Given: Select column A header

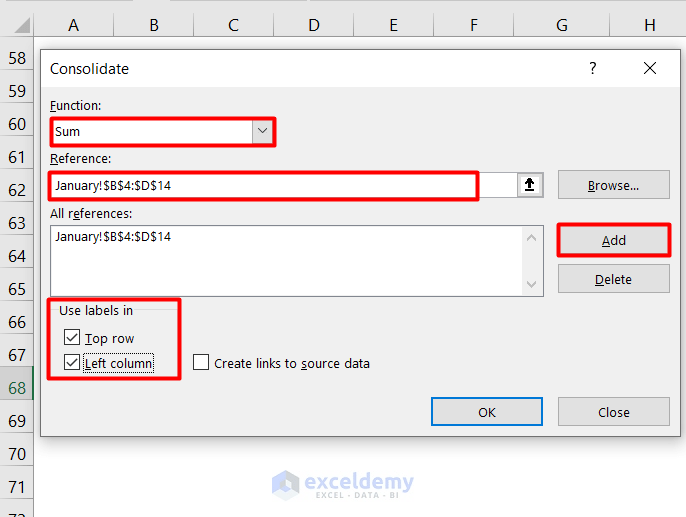Looking at the screenshot, I should tap(74, 25).
